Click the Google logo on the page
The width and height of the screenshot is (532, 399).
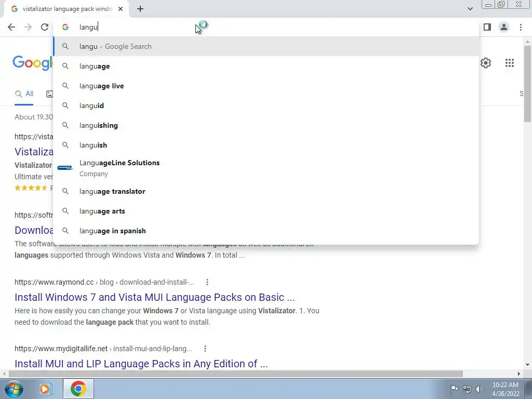pyautogui.click(x=33, y=63)
